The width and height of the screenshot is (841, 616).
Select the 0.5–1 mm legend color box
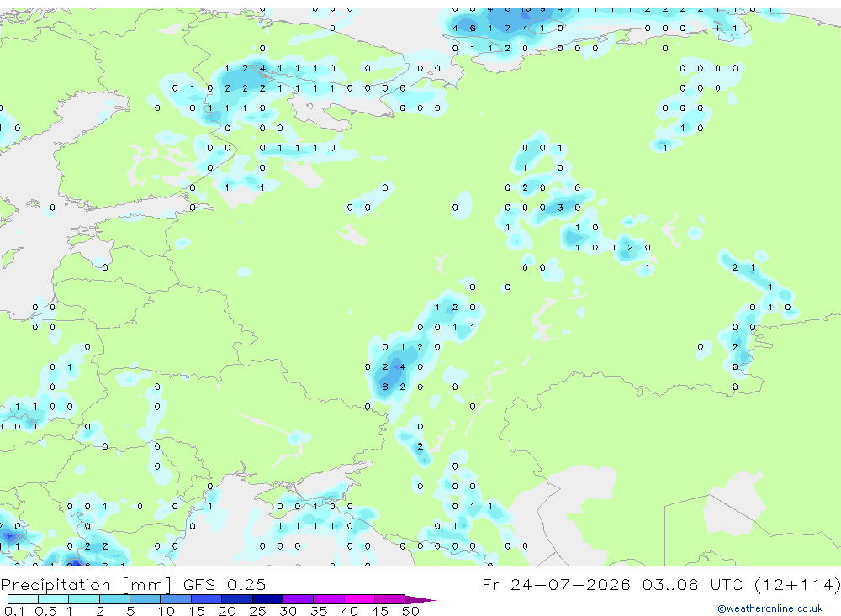53,599
